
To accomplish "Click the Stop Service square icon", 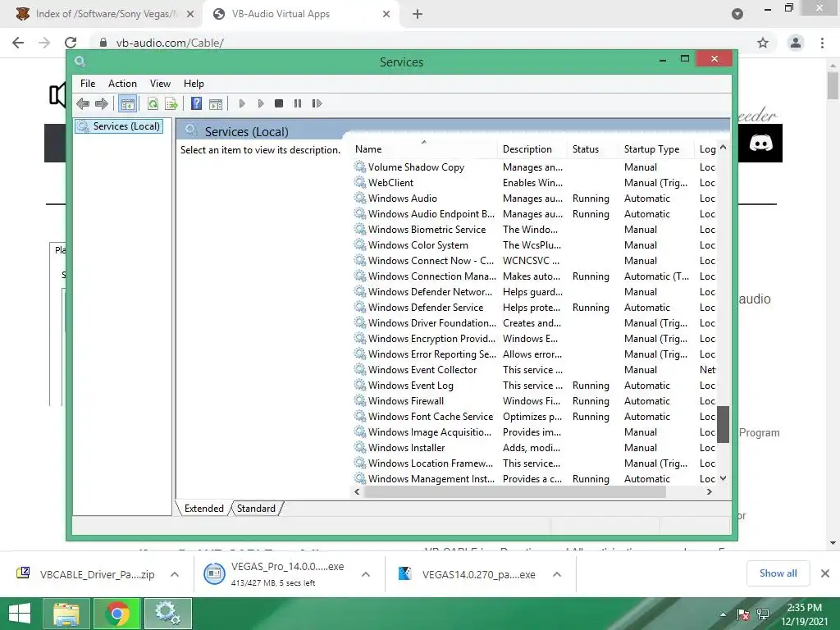I will (x=279, y=103).
